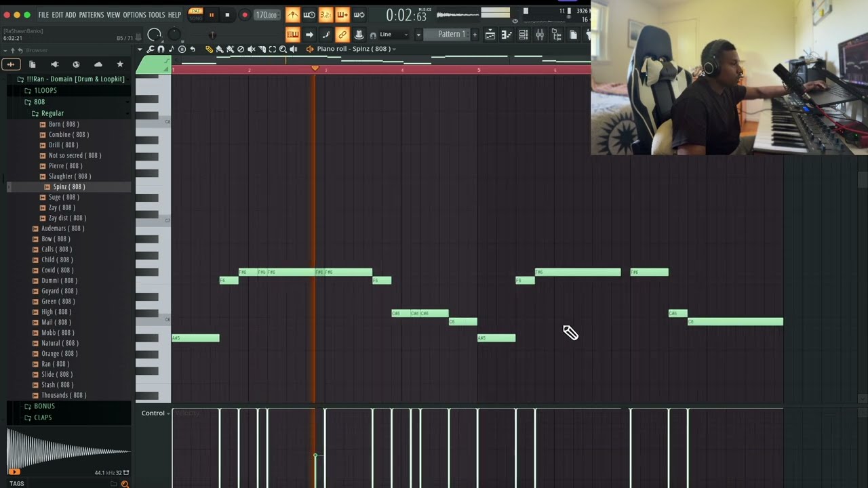The height and width of the screenshot is (488, 868).
Task: Open the Piano roll view button
Action: [507, 35]
